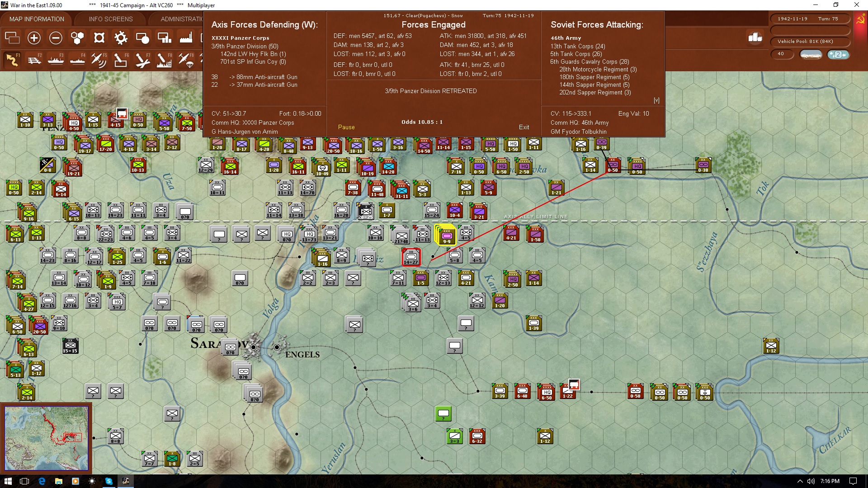Select the yellow-highlighted 9-9 unit stack
Image resolution: width=868 pixels, height=488 pixels.
(x=446, y=235)
